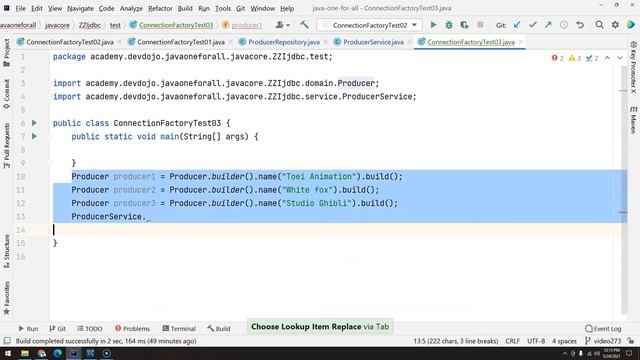Go to next highlighted error arrow
640x360 pixels.
pyautogui.click(x=620, y=58)
